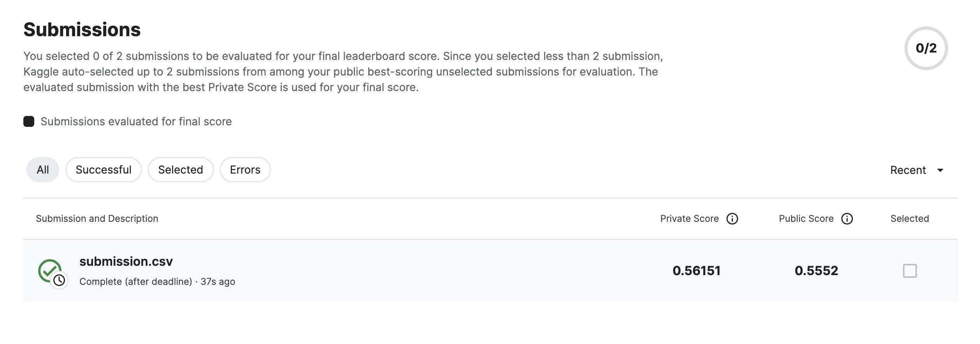
Task: Click the Private Score column header
Action: tap(689, 219)
